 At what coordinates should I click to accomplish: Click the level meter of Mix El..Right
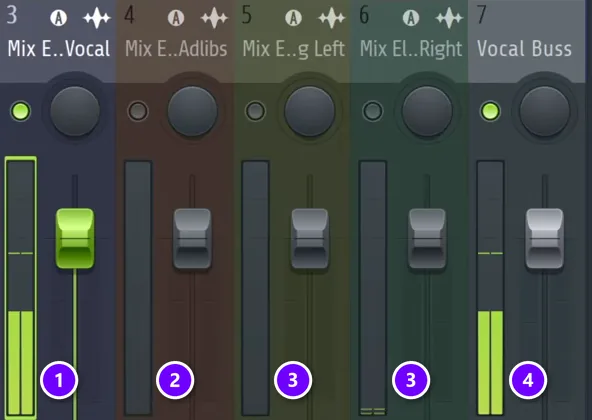pos(373,288)
